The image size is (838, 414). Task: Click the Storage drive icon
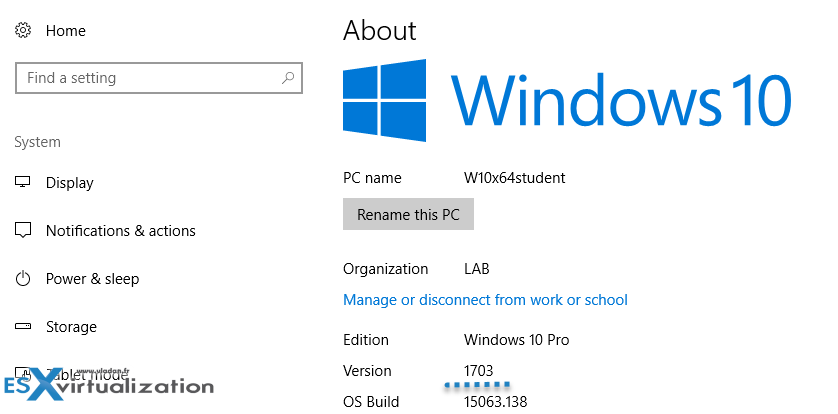[x=23, y=326]
